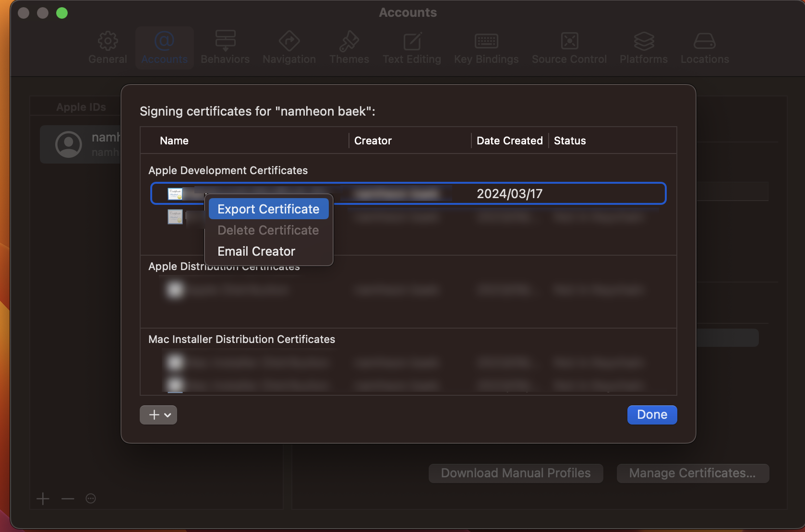Switch to Source Control preferences
This screenshot has width=805, height=532.
tap(569, 48)
